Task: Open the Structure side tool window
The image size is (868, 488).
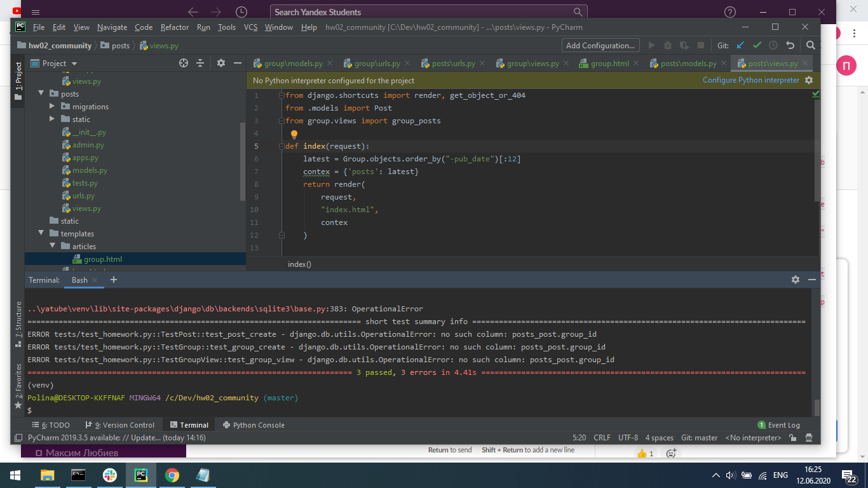Action: pyautogui.click(x=18, y=325)
